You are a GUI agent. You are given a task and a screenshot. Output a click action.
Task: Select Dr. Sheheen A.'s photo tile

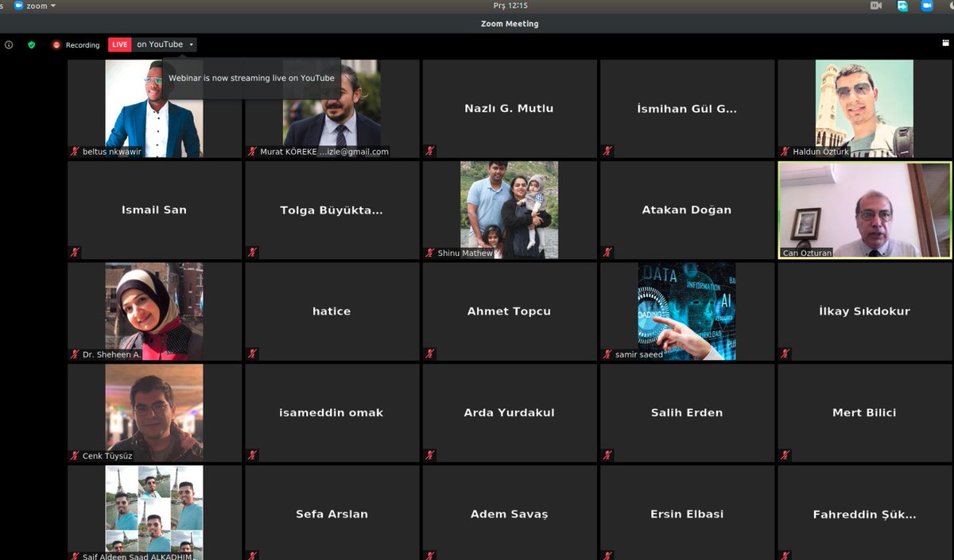pyautogui.click(x=154, y=311)
